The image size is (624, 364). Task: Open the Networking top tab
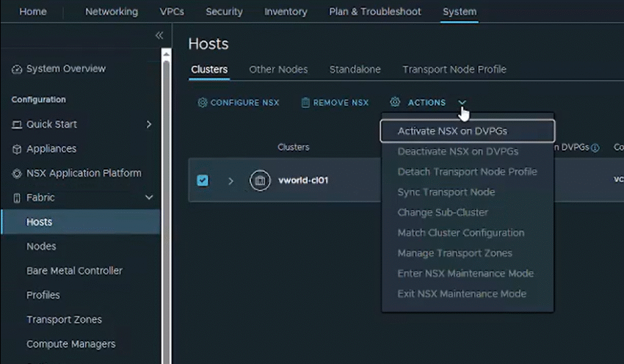[x=112, y=12]
